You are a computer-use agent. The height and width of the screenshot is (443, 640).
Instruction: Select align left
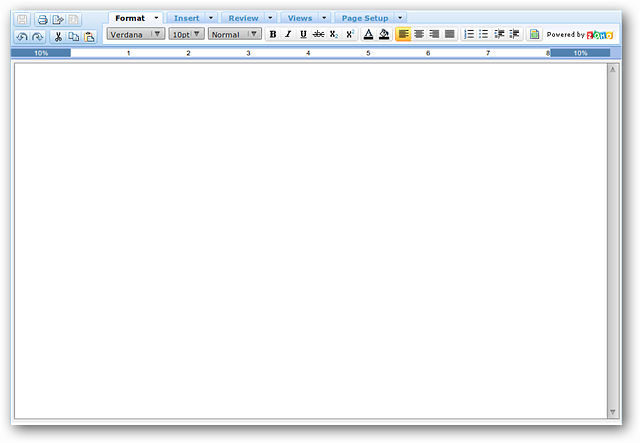pyautogui.click(x=403, y=34)
